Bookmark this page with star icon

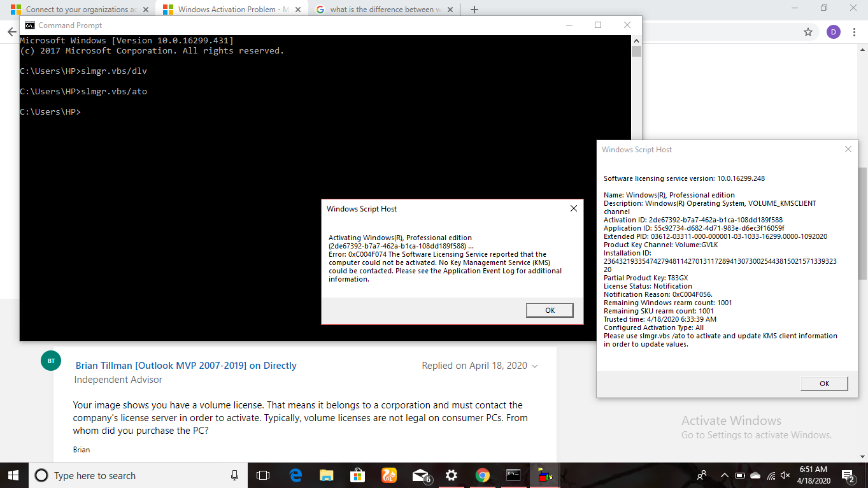pos(808,32)
